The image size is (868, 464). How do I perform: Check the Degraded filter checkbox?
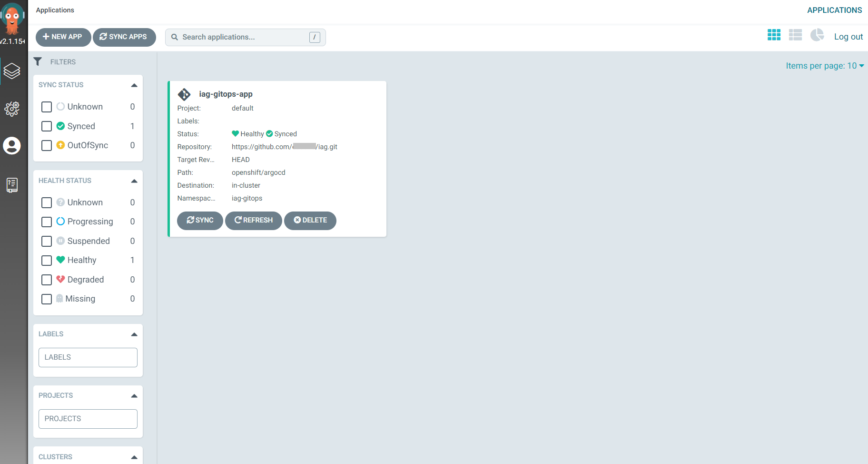47,280
